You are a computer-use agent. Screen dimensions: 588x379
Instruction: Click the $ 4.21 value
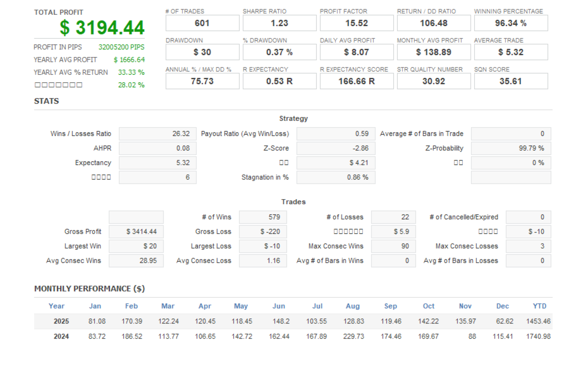click(x=336, y=163)
